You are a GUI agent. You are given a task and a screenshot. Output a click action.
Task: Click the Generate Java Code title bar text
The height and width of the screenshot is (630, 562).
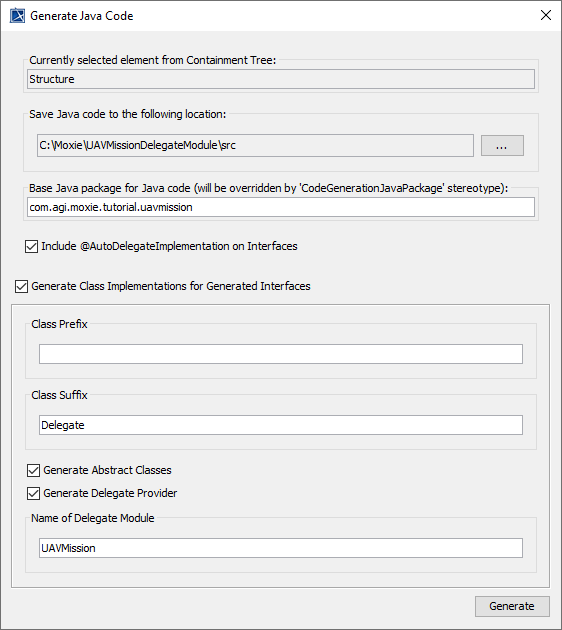click(82, 16)
